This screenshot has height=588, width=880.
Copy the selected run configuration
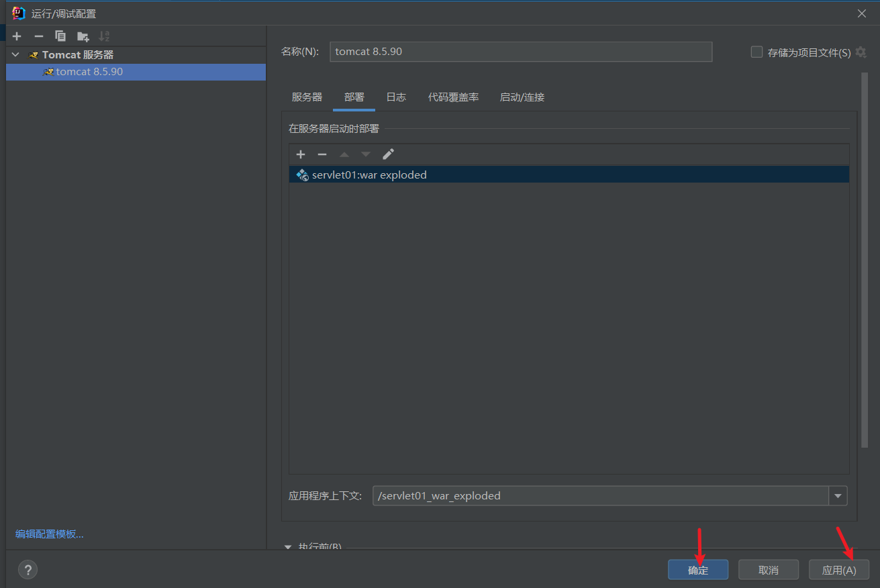point(60,36)
